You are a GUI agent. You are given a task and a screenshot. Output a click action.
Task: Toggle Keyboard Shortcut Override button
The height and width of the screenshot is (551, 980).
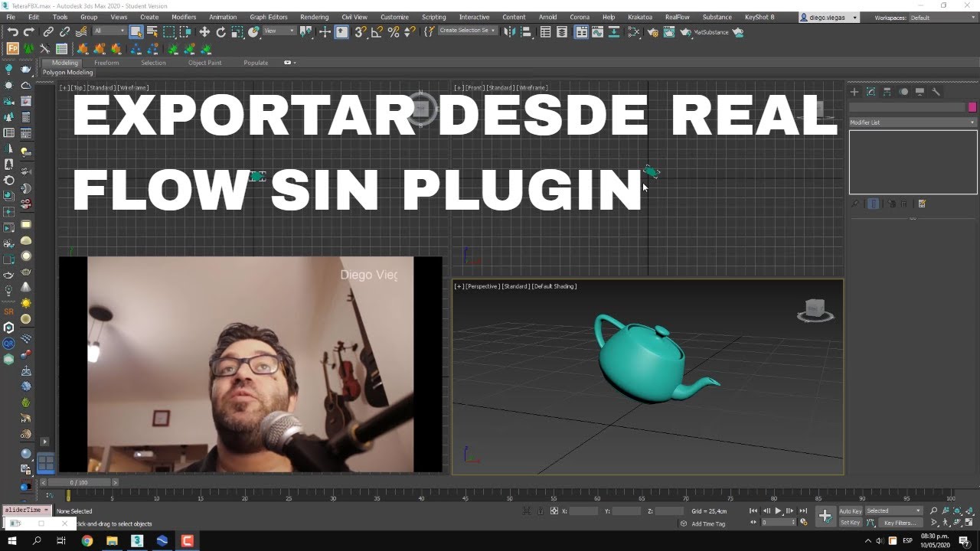[x=341, y=31]
